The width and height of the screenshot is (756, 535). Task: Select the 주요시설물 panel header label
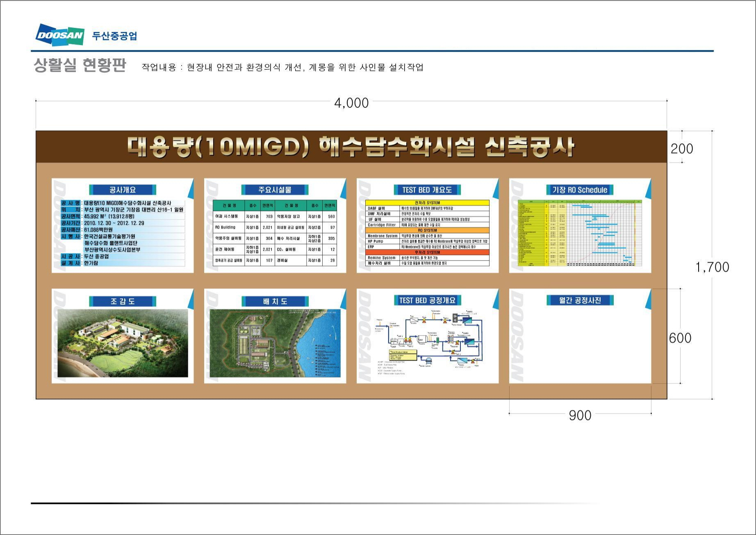pyautogui.click(x=275, y=190)
